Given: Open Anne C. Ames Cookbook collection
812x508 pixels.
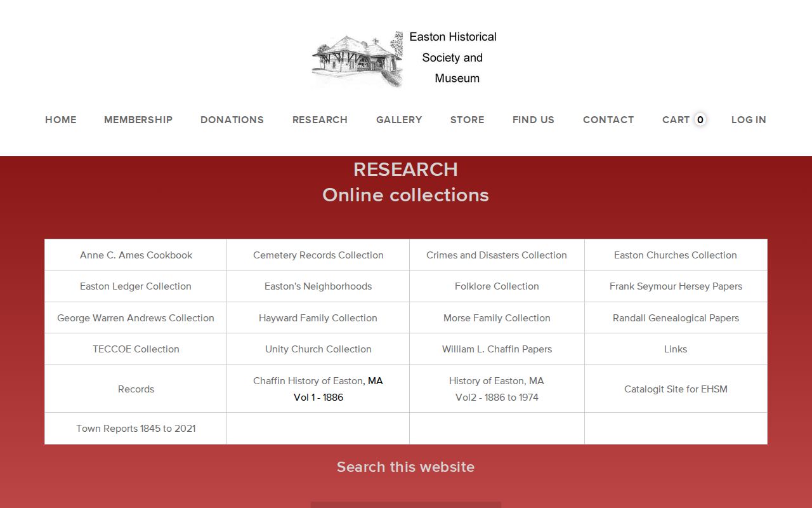Looking at the screenshot, I should pos(136,255).
